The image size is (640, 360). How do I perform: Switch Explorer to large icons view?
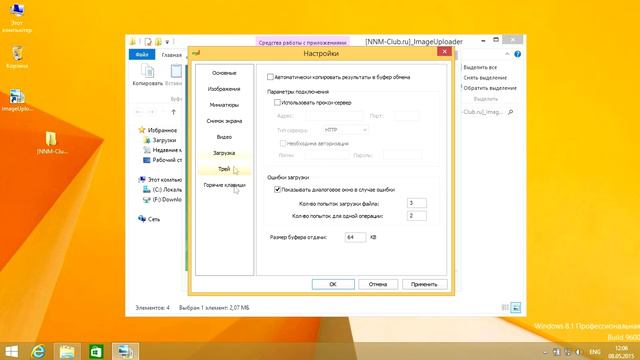[516, 307]
